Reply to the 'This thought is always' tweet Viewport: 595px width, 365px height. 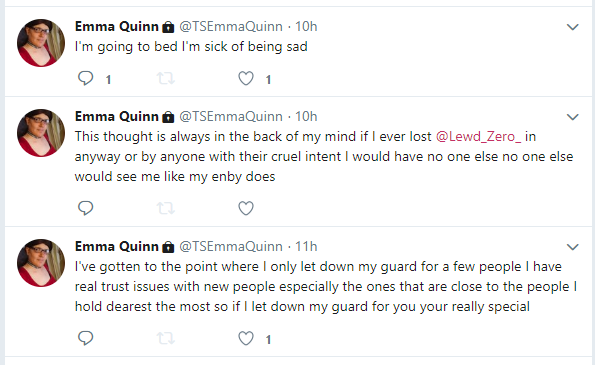tap(86, 208)
